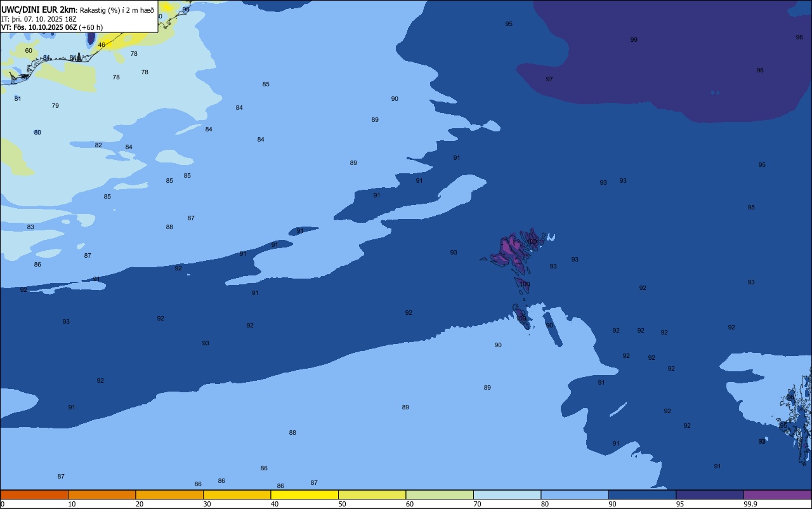Click the 30–40 amber legend band
The image size is (812, 509).
[x=237, y=494]
